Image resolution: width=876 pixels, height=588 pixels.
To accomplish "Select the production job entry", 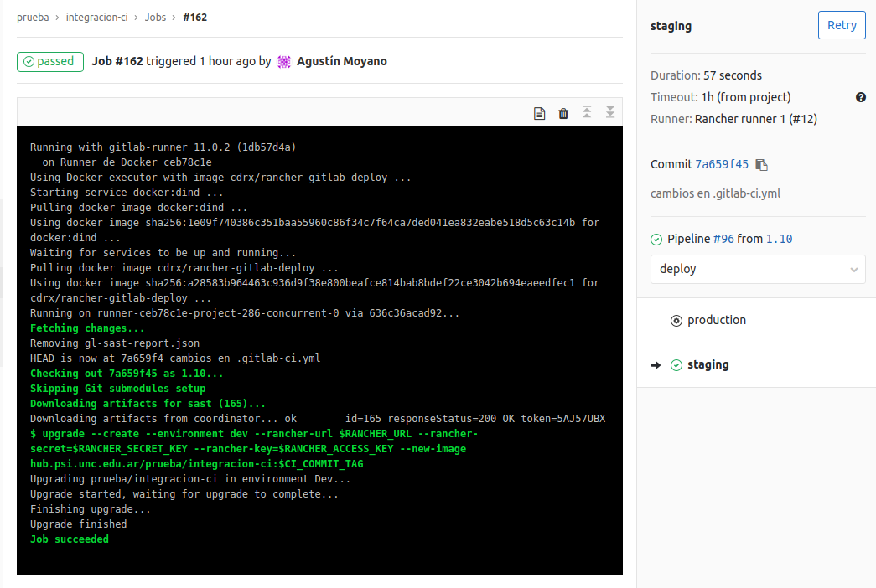I will tap(717, 320).
